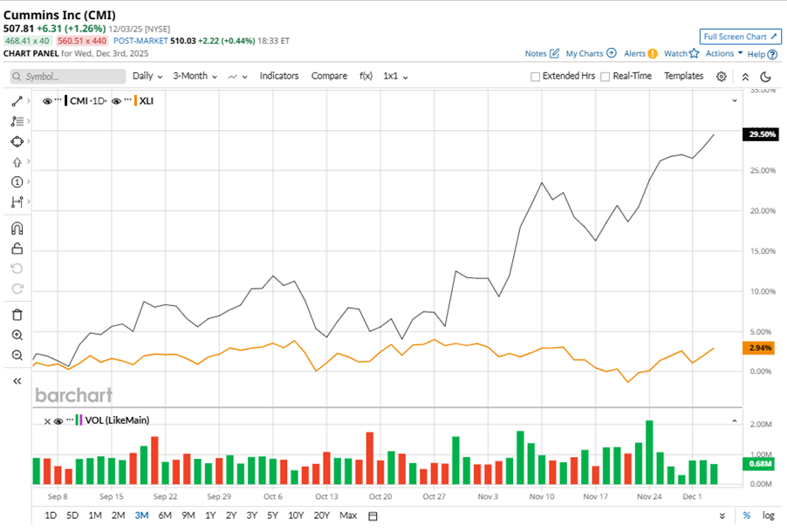Screen dimensions: 787x532
Task: Open the Actions dropdown menu
Action: coord(724,53)
